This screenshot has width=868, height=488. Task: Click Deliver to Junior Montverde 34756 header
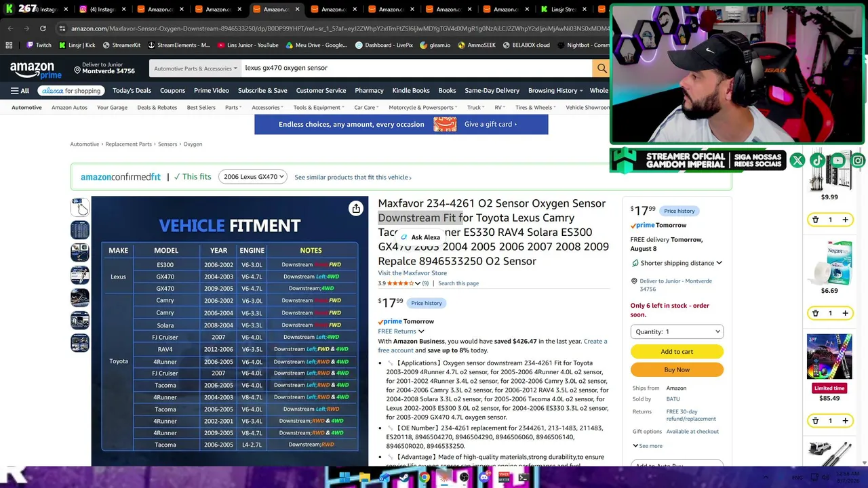click(103, 68)
